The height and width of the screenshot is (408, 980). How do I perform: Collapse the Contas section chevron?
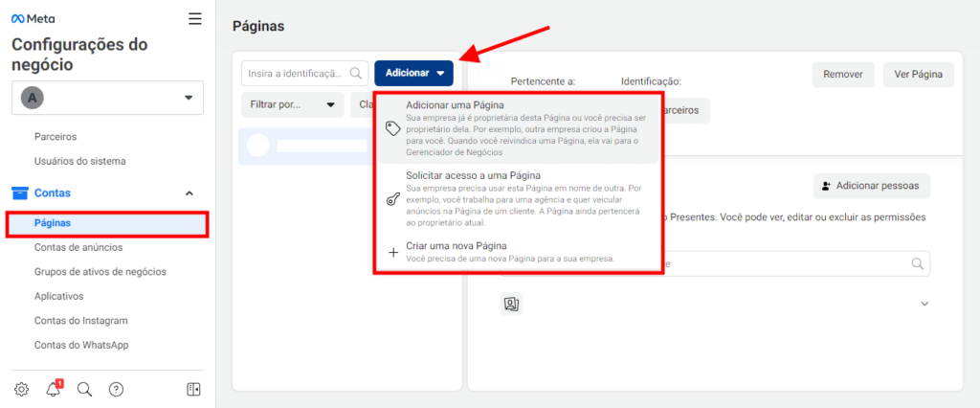coord(189,193)
